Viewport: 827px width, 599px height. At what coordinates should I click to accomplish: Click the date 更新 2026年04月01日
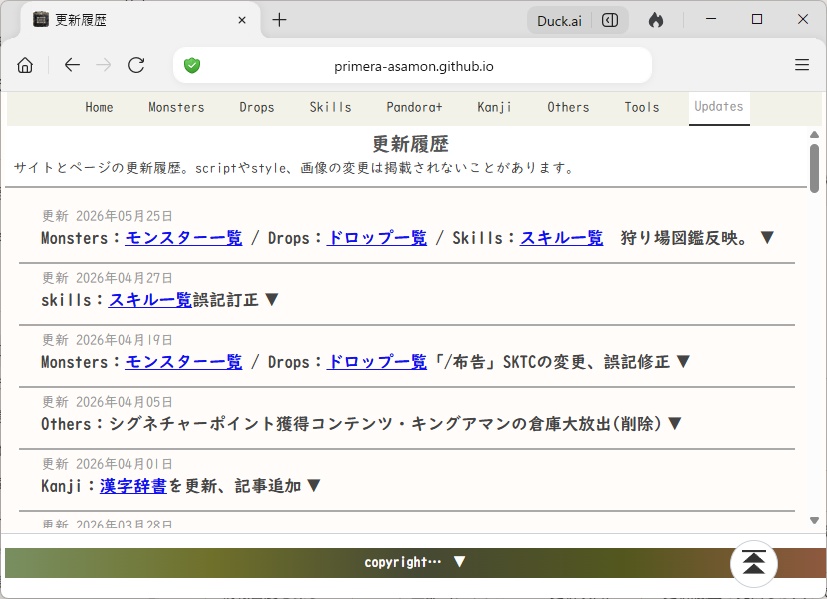click(x=107, y=464)
